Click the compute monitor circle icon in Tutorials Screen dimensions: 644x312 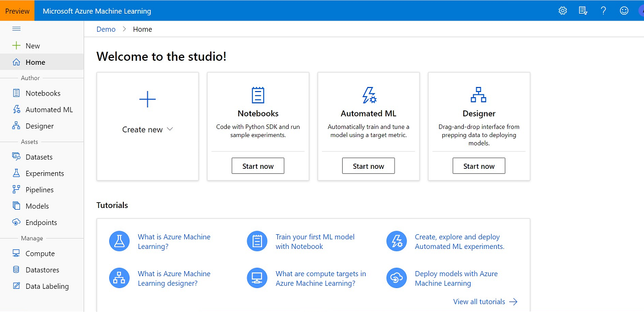click(x=257, y=278)
